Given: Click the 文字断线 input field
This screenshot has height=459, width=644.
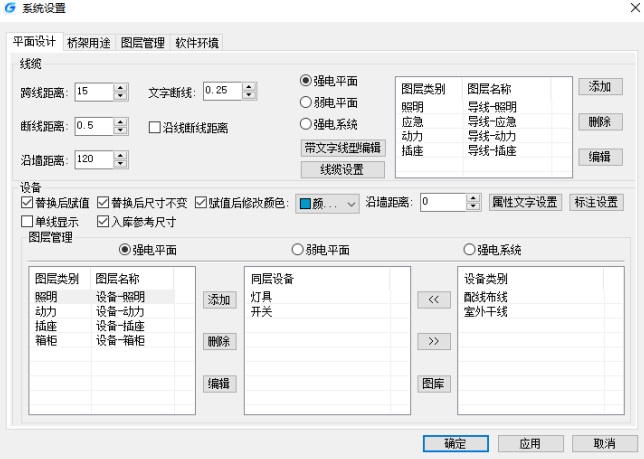Looking at the screenshot, I should pos(222,91).
